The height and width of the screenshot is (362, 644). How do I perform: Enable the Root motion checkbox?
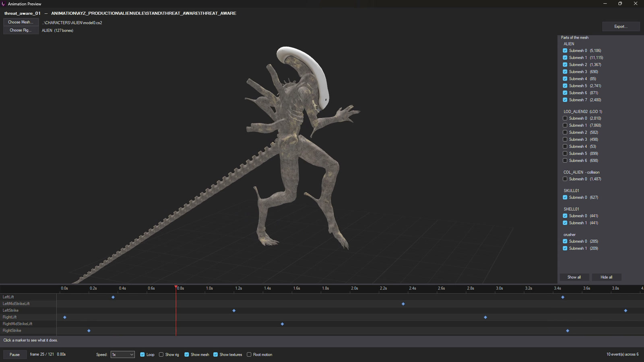(x=249, y=354)
